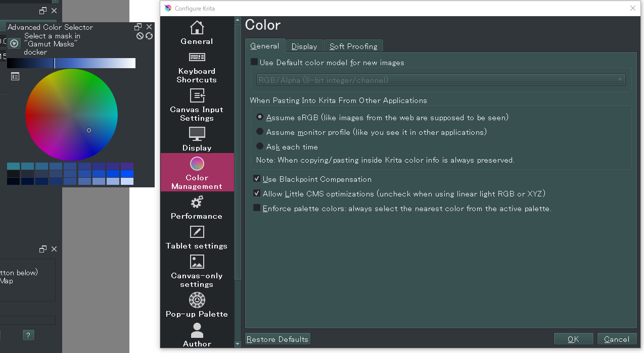The height and width of the screenshot is (353, 644).
Task: Open the Author settings page
Action: [197, 335]
